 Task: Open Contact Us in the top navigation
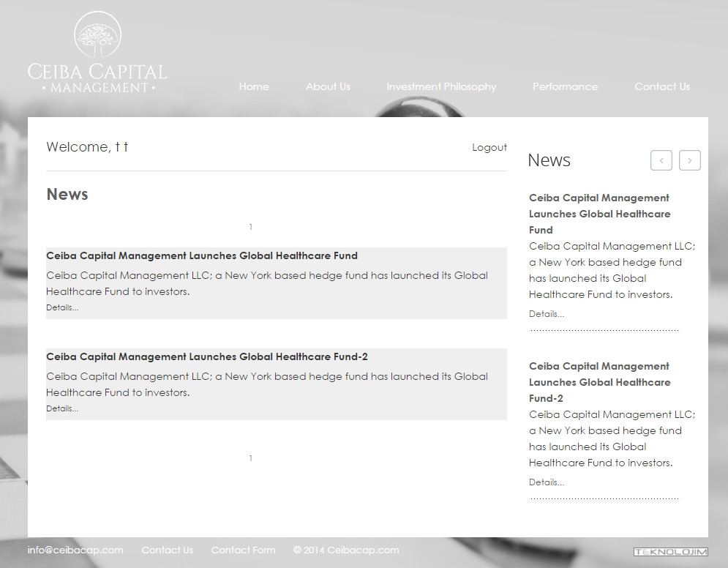[662, 86]
